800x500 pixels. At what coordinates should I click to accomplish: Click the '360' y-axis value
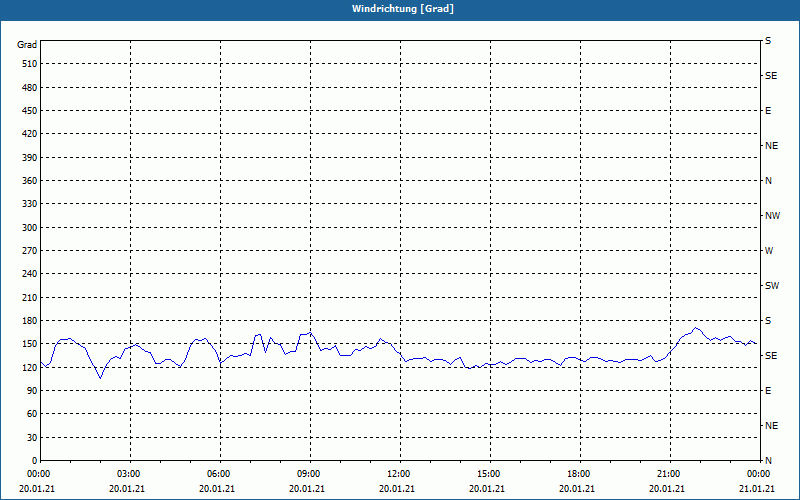[x=30, y=181]
